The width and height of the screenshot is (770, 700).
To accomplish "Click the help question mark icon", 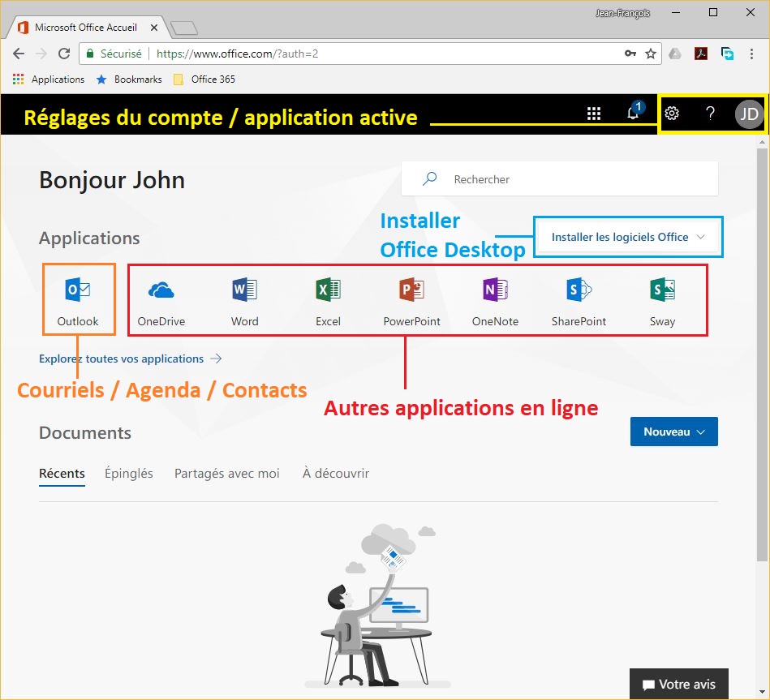I will 710,114.
